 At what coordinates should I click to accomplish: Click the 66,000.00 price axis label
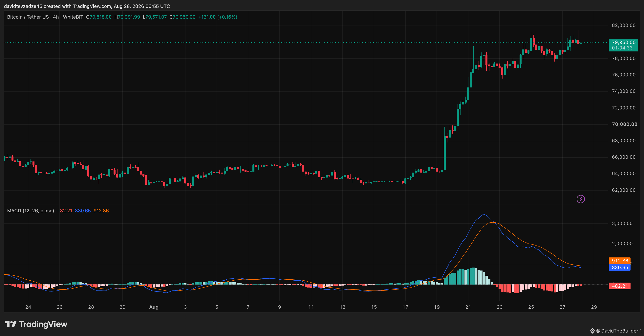(624, 157)
